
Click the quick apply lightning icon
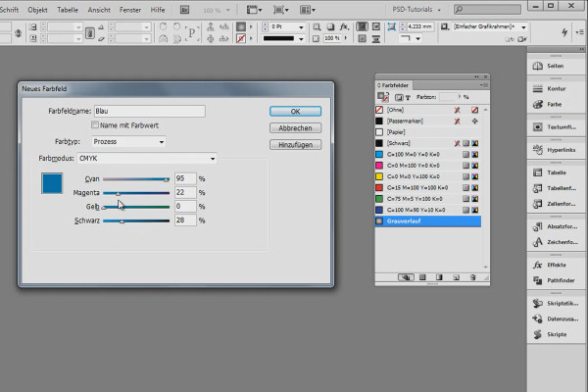(564, 32)
